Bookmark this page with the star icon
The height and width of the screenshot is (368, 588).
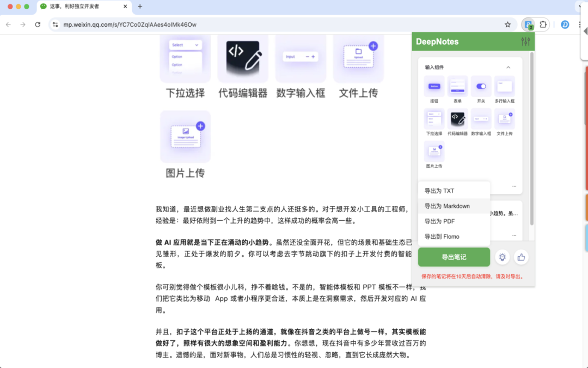pos(507,25)
